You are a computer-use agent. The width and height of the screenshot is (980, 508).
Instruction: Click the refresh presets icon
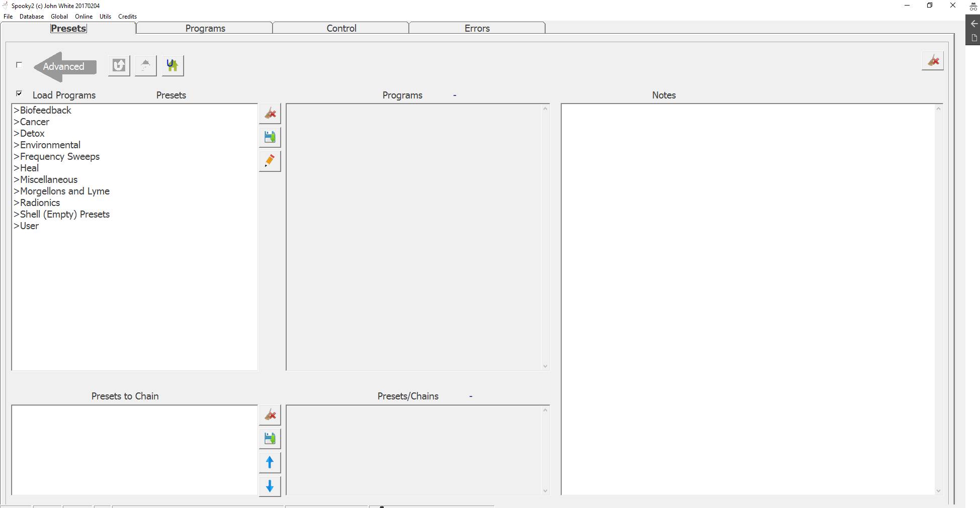[x=119, y=65]
